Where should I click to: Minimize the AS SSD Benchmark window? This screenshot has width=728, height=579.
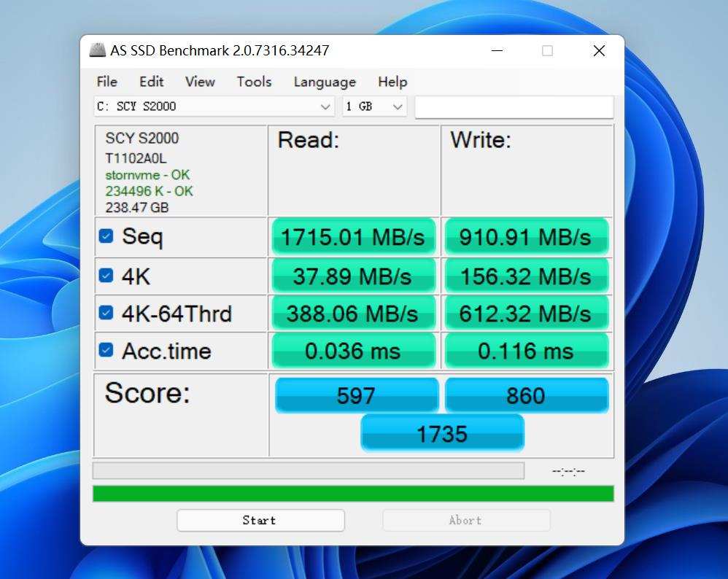click(497, 51)
